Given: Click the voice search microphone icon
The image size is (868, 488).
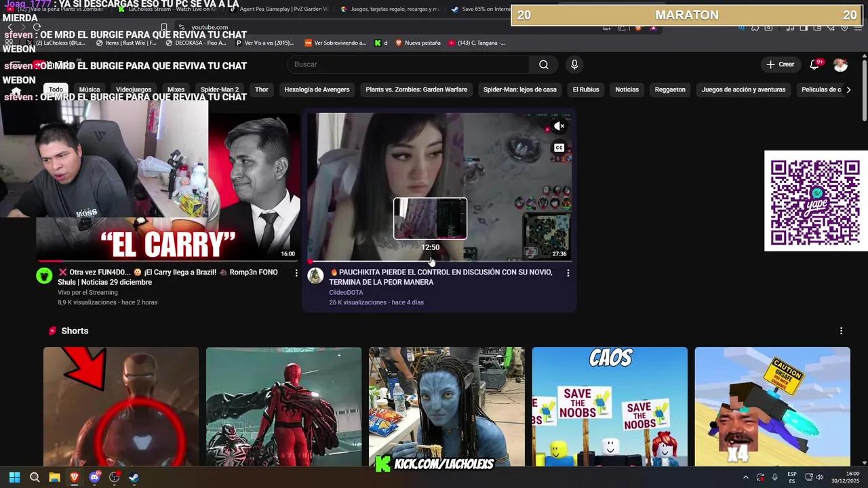Looking at the screenshot, I should pos(574,64).
